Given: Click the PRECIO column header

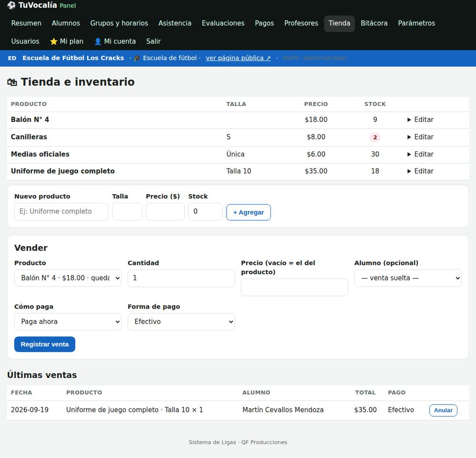Looking at the screenshot, I should click(316, 104).
